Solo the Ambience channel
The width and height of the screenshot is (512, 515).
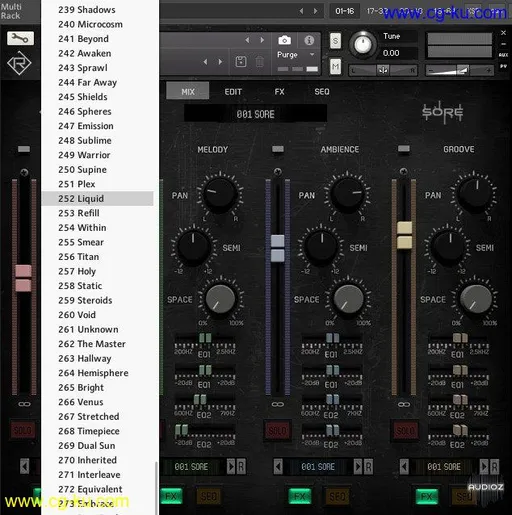click(x=277, y=431)
